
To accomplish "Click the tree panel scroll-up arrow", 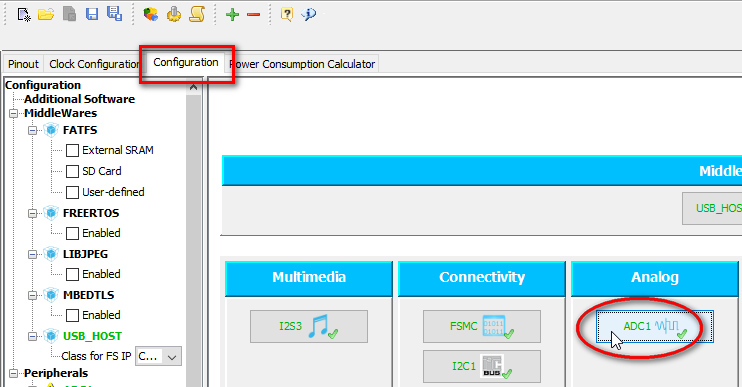I will [193, 87].
